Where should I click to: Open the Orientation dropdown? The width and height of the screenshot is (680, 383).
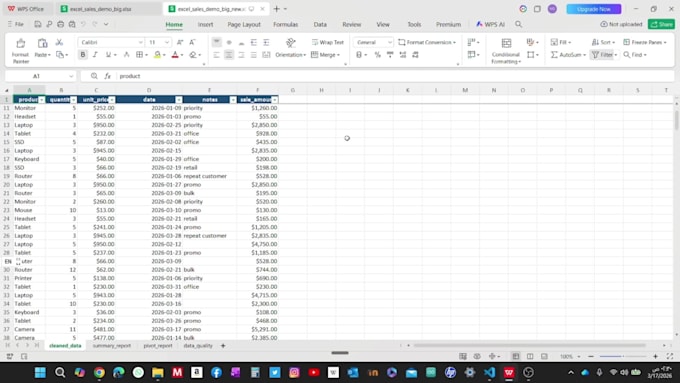[291, 55]
